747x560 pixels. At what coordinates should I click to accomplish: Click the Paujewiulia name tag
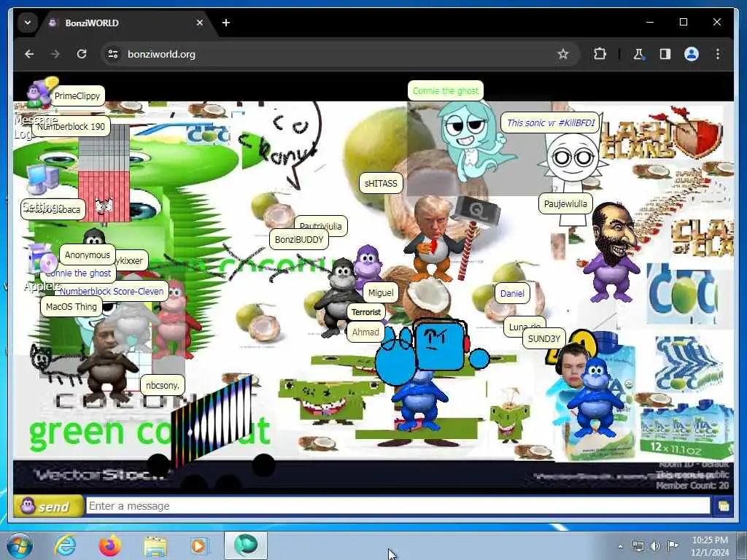pos(565,204)
